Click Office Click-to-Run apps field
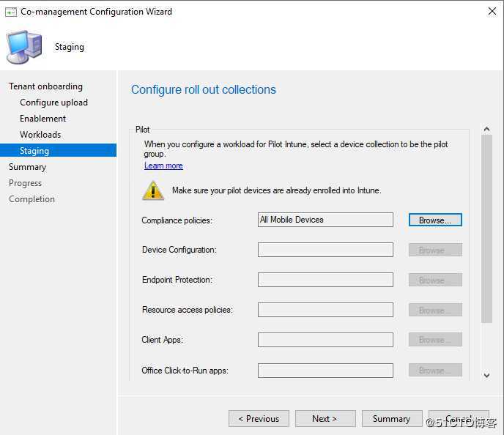504x435 pixels. coord(325,371)
